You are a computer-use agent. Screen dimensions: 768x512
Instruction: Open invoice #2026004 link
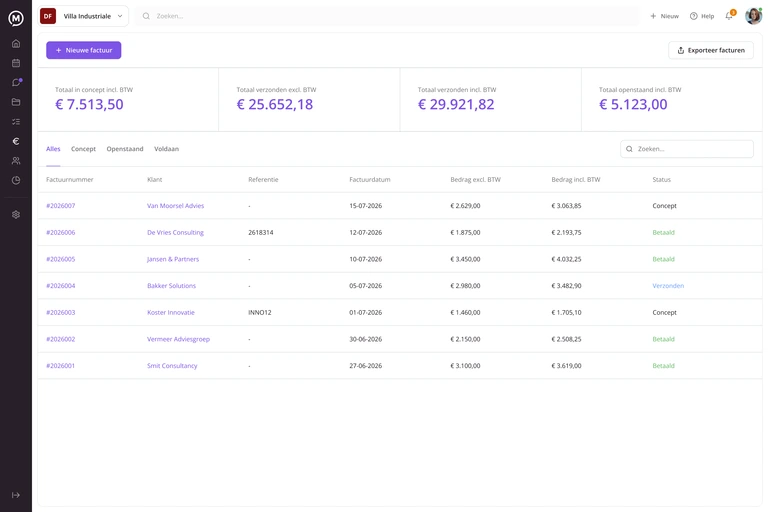61,286
